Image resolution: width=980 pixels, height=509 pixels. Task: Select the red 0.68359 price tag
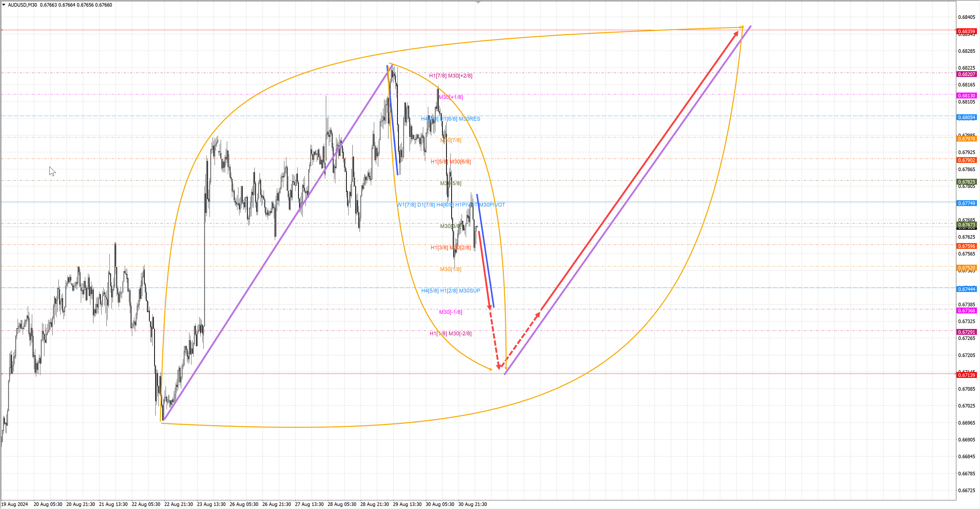coord(966,31)
